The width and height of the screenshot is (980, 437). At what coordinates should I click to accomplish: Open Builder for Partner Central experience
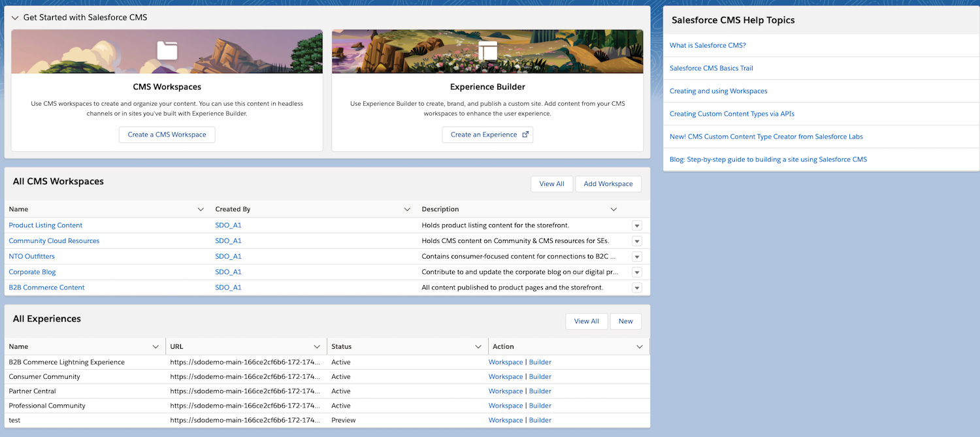540,391
